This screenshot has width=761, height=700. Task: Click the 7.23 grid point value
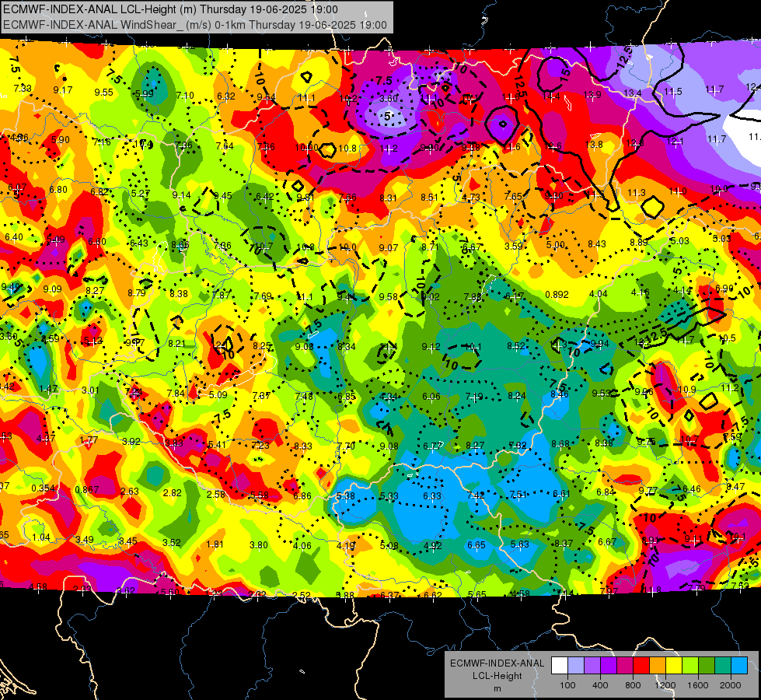[x=260, y=446]
